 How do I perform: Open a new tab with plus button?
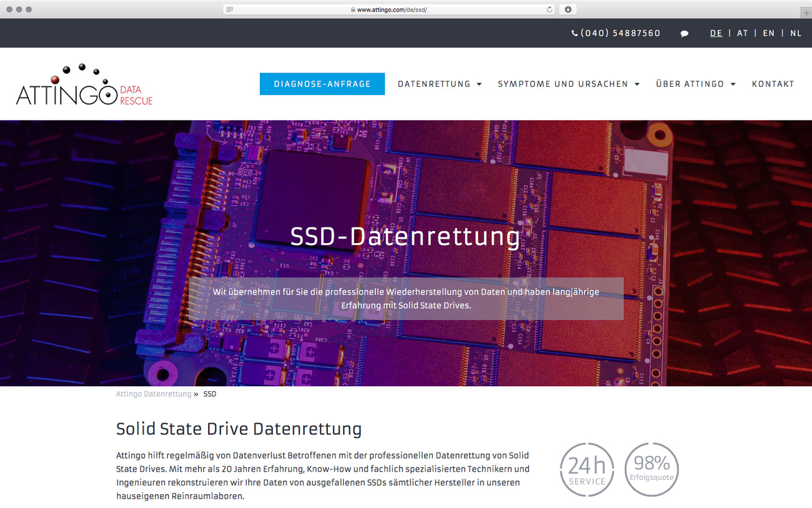(x=806, y=12)
